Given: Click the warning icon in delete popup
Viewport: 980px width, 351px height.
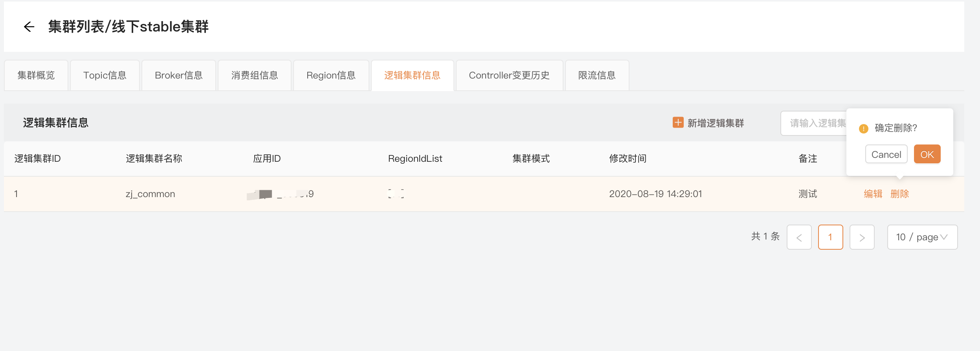Looking at the screenshot, I should (863, 128).
